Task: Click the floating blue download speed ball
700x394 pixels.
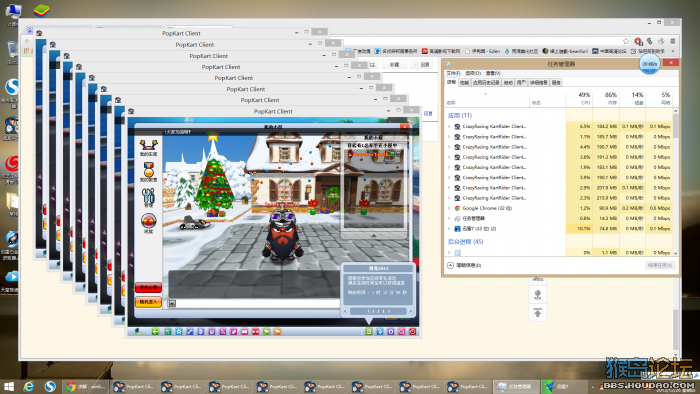Action: pyautogui.click(x=649, y=64)
